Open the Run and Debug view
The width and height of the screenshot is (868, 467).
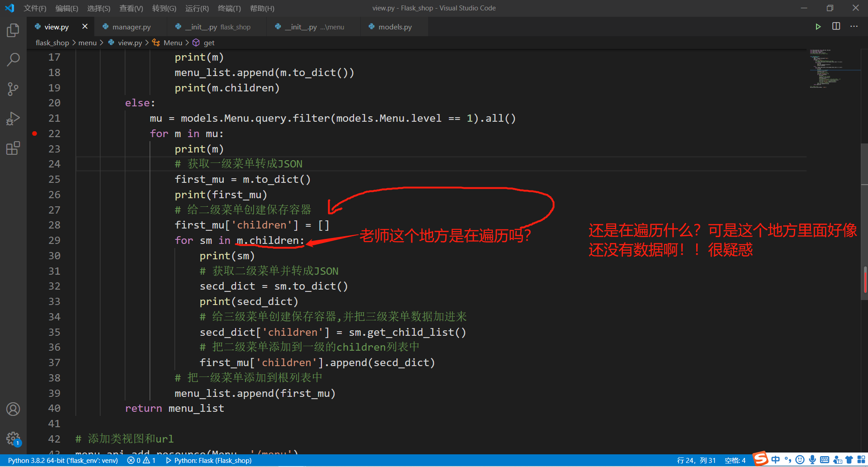pos(13,119)
